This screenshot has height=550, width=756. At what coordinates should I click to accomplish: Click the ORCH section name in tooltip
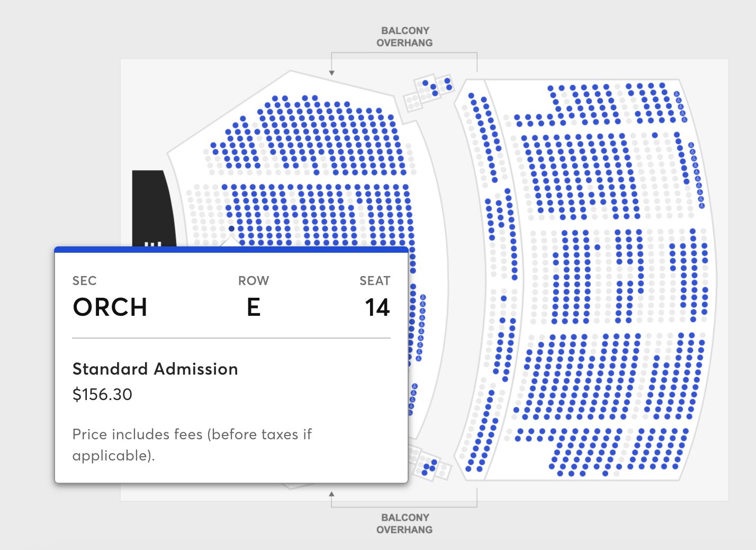[110, 307]
